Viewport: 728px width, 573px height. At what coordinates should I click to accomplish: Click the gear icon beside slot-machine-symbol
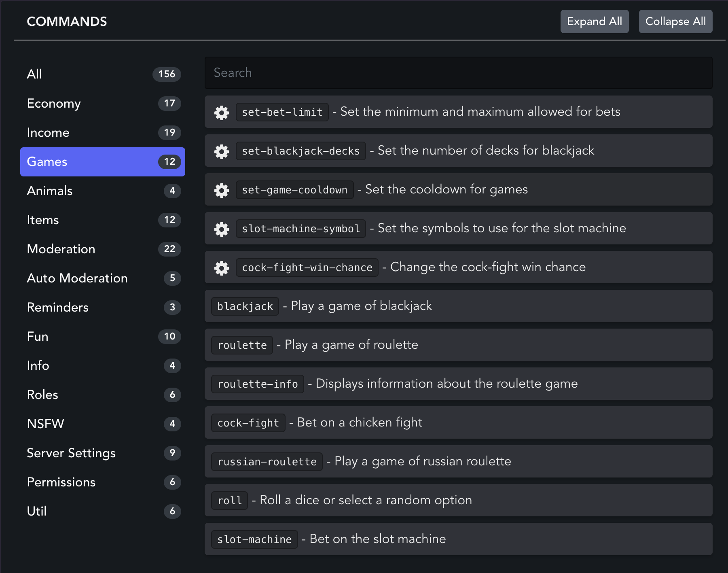coord(222,229)
